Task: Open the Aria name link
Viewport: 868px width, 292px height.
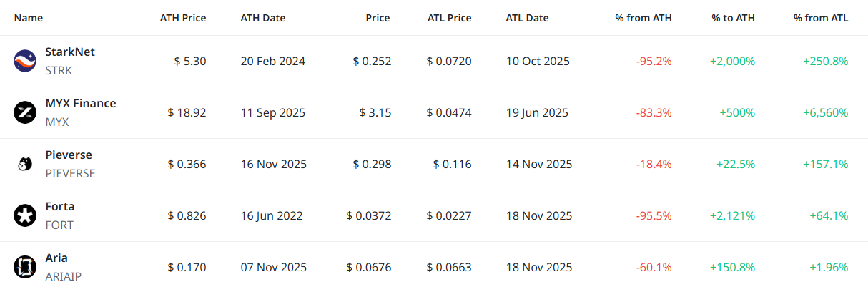Action: coord(56,258)
